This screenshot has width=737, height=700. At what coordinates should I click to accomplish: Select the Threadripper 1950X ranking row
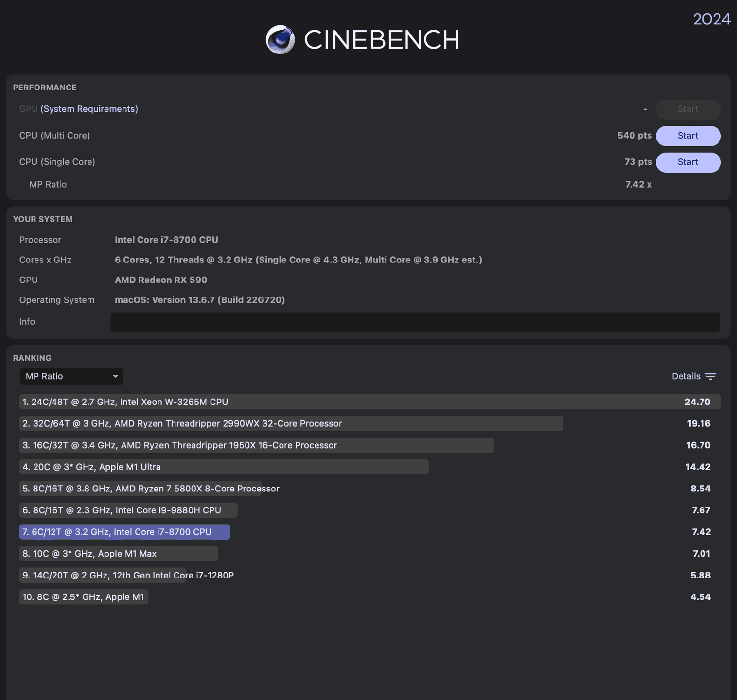[369, 445]
